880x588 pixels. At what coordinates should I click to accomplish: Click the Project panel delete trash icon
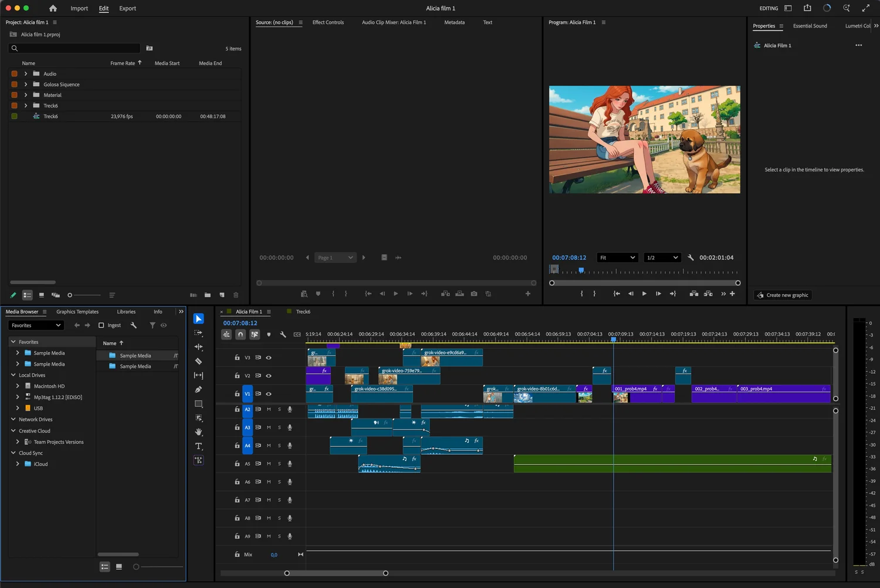[x=236, y=295]
